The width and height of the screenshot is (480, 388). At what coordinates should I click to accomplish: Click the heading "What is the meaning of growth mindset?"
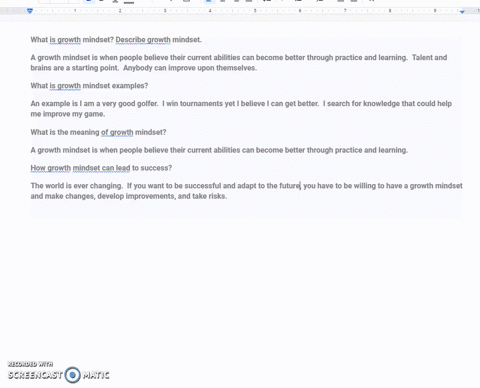tap(98, 132)
